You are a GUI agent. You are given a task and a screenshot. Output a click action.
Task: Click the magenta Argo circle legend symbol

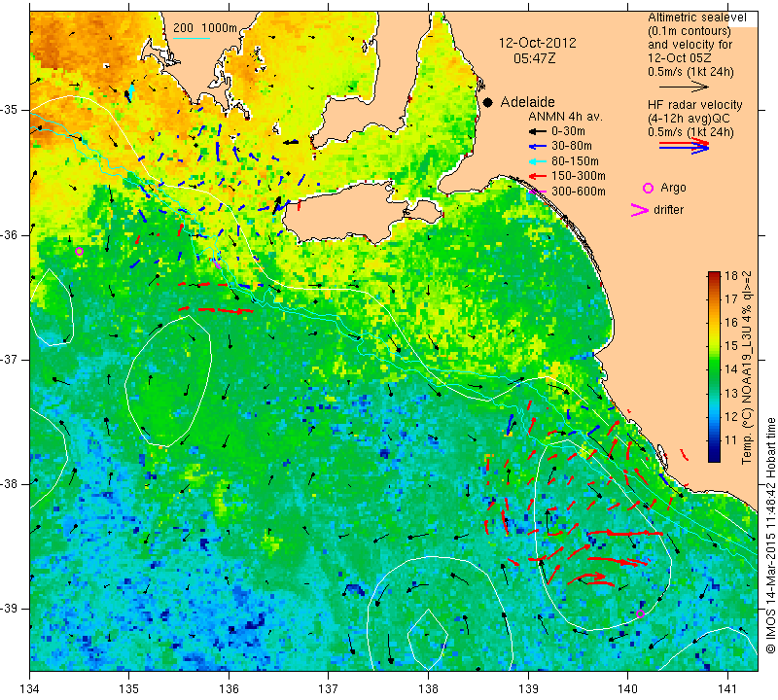click(648, 188)
